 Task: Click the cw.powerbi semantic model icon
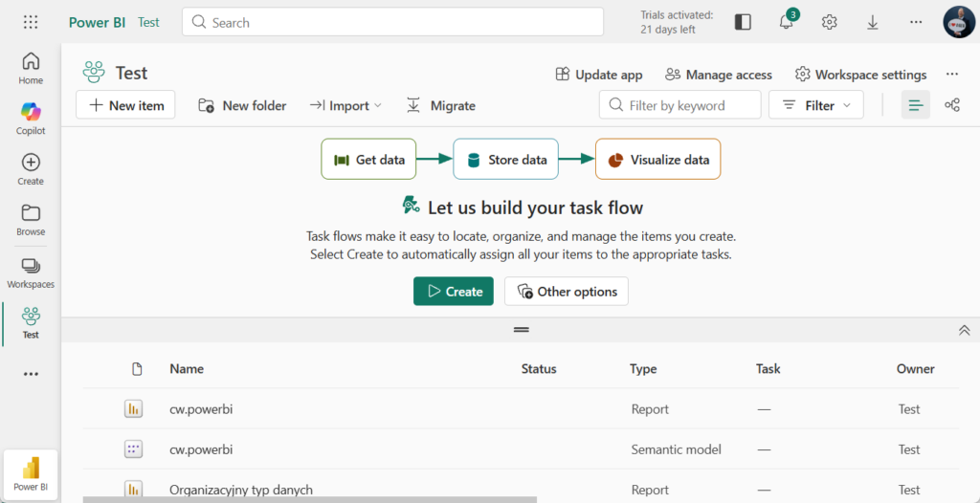[x=133, y=449]
